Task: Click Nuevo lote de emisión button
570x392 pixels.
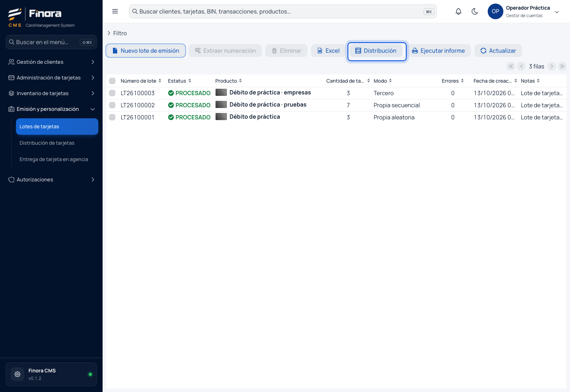Action: coord(146,51)
